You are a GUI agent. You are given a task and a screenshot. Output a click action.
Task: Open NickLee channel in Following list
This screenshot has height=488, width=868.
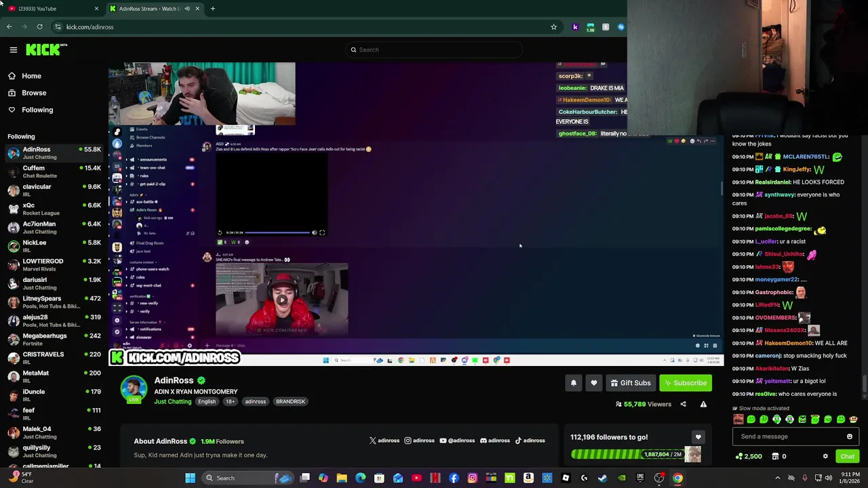point(54,246)
